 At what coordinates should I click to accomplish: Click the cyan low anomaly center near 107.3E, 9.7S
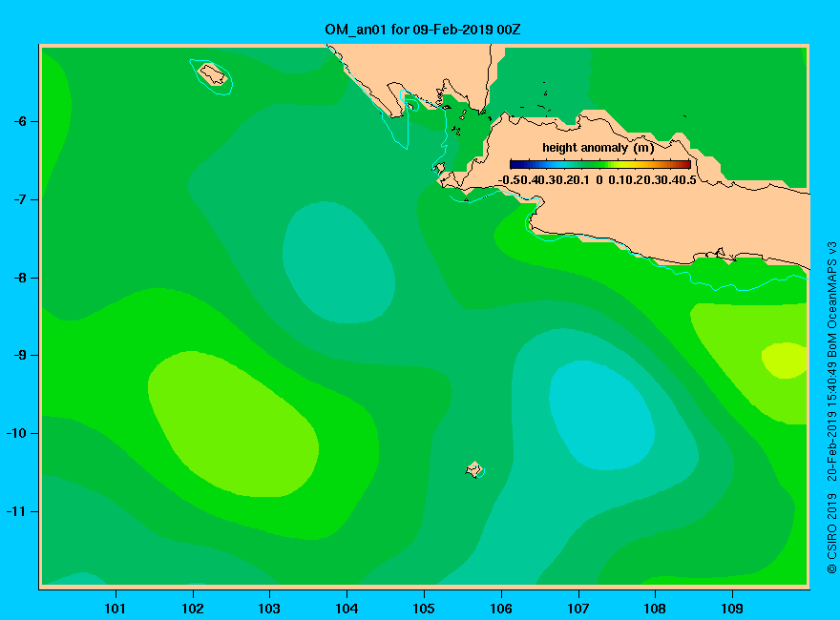pos(601,415)
